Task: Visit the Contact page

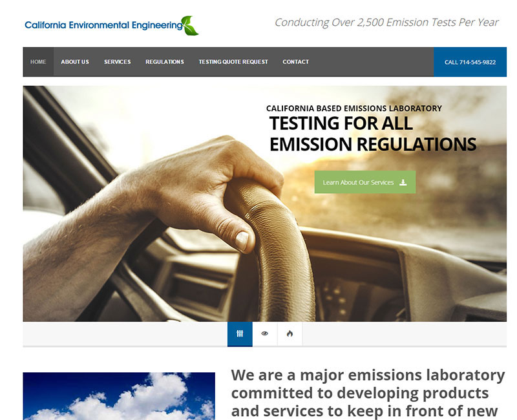Action: coord(295,62)
